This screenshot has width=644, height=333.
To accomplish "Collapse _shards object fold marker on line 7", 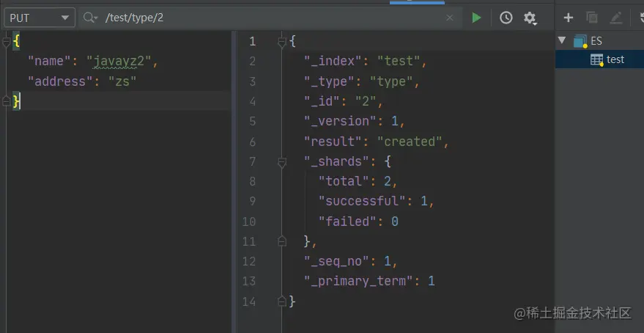I will pyautogui.click(x=282, y=162).
